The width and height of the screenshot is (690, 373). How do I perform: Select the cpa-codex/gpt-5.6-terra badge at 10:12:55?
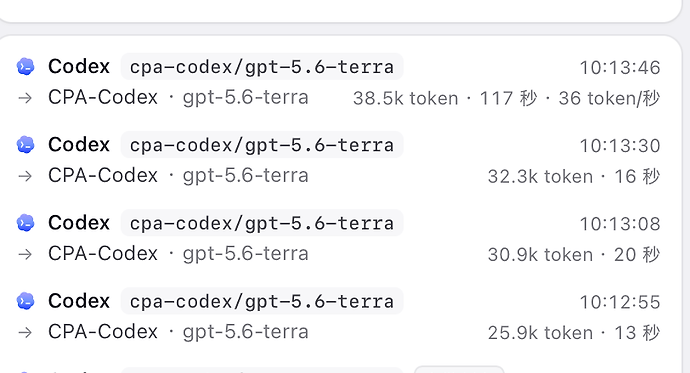262,301
